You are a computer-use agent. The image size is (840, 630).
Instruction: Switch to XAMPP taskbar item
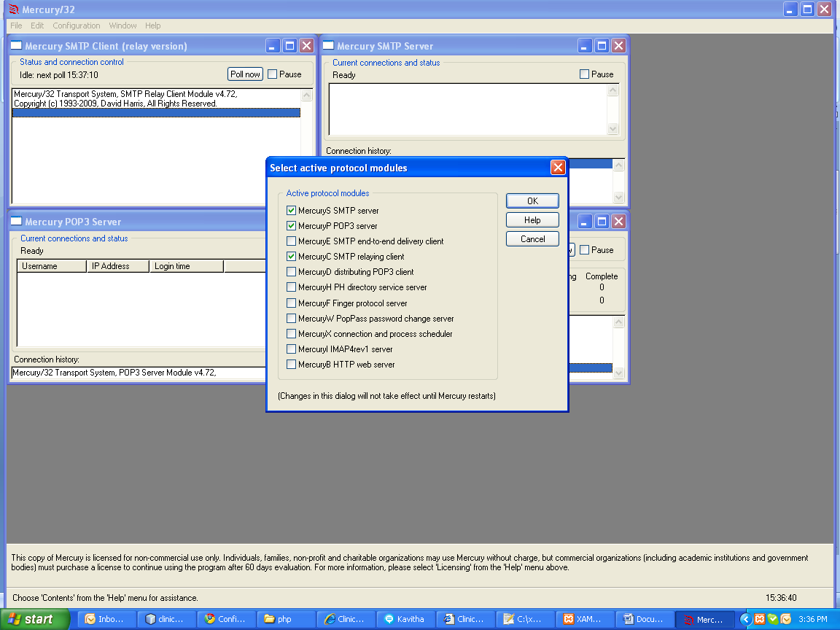(585, 619)
